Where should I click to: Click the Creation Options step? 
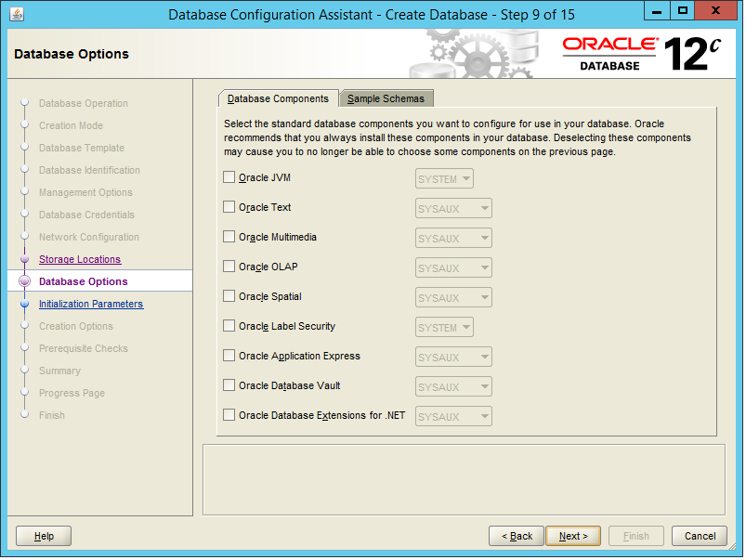76,326
